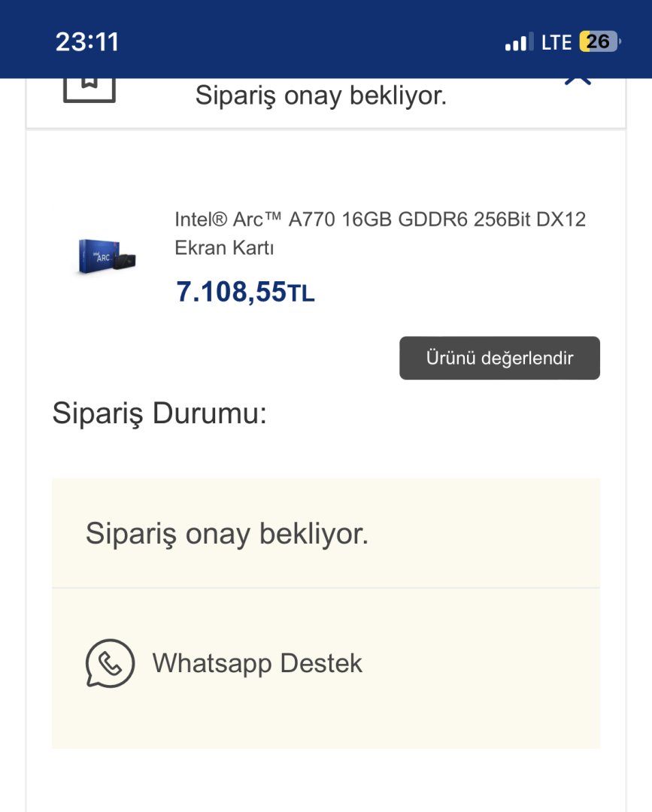The height and width of the screenshot is (812, 652).
Task: Tap the 23:11 clock in status bar
Action: (x=87, y=41)
